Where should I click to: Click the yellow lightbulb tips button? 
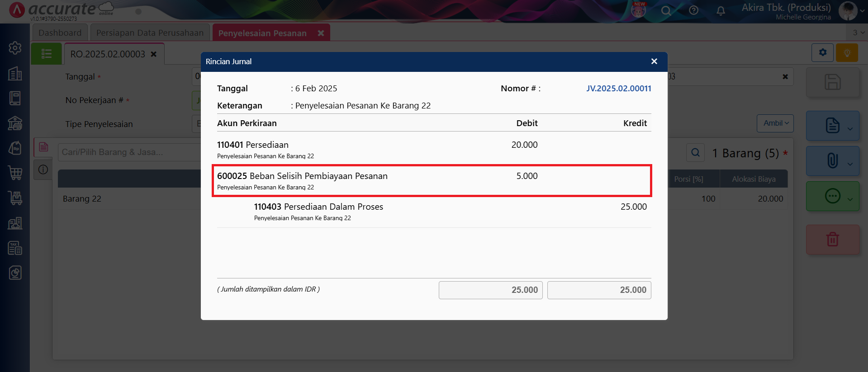pos(847,53)
